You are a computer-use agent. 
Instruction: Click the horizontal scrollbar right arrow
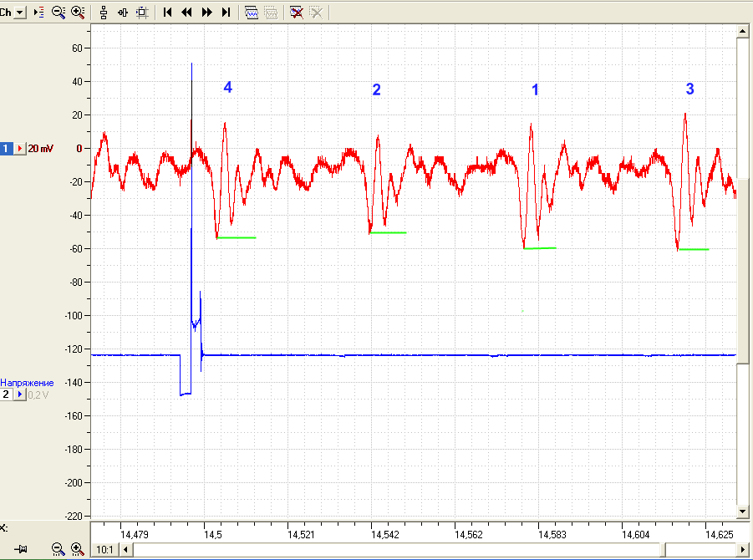[742, 549]
